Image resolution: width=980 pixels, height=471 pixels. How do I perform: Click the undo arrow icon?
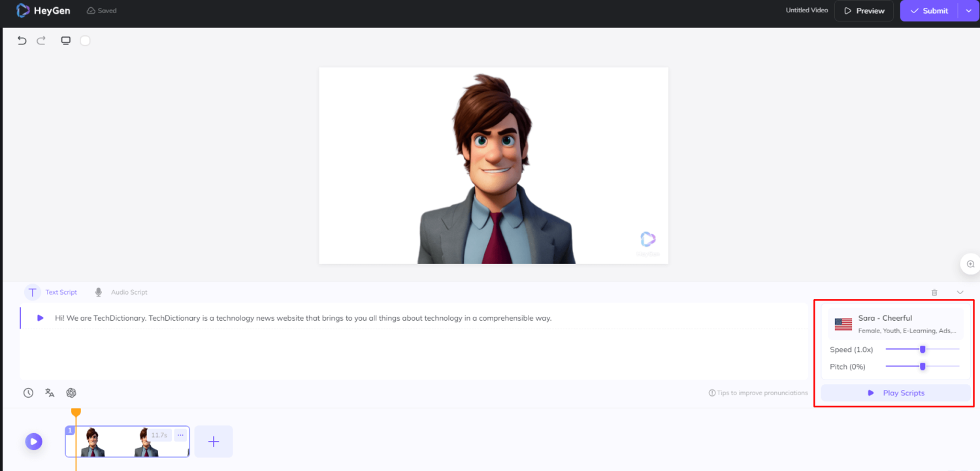22,41
